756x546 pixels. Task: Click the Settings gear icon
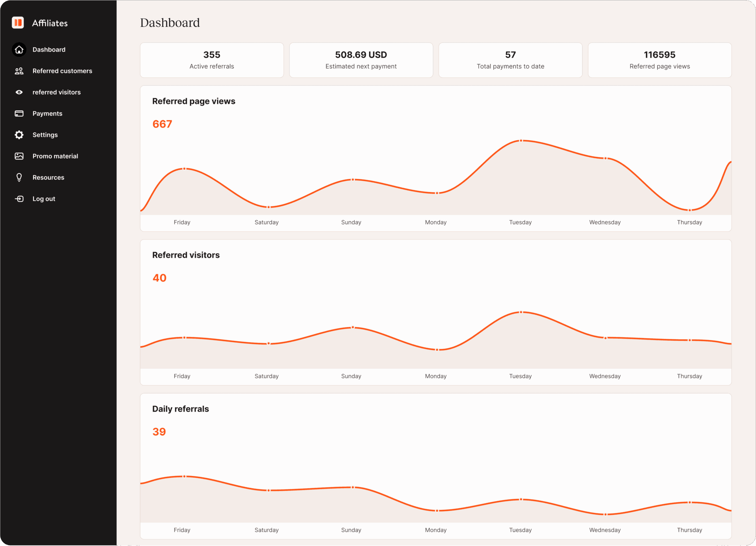point(19,135)
